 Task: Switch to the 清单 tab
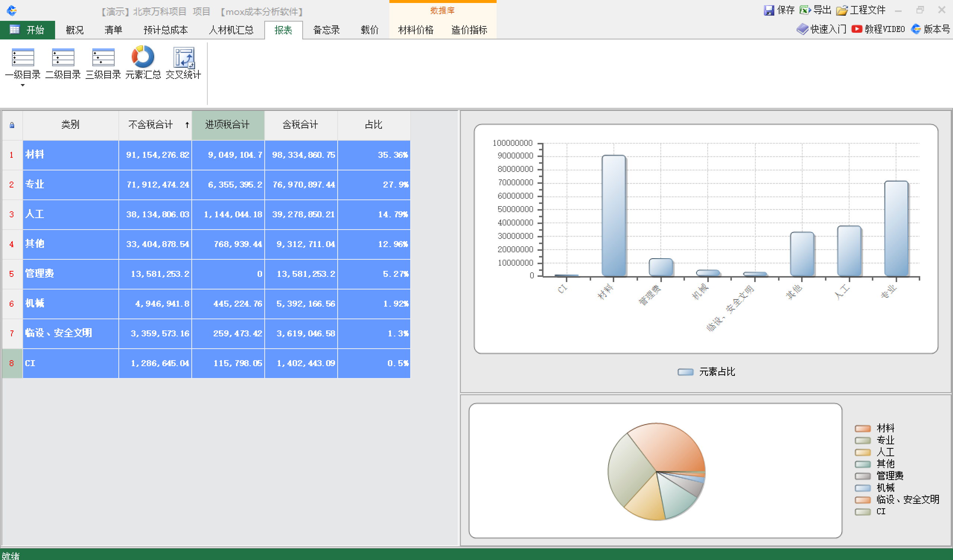click(x=113, y=30)
